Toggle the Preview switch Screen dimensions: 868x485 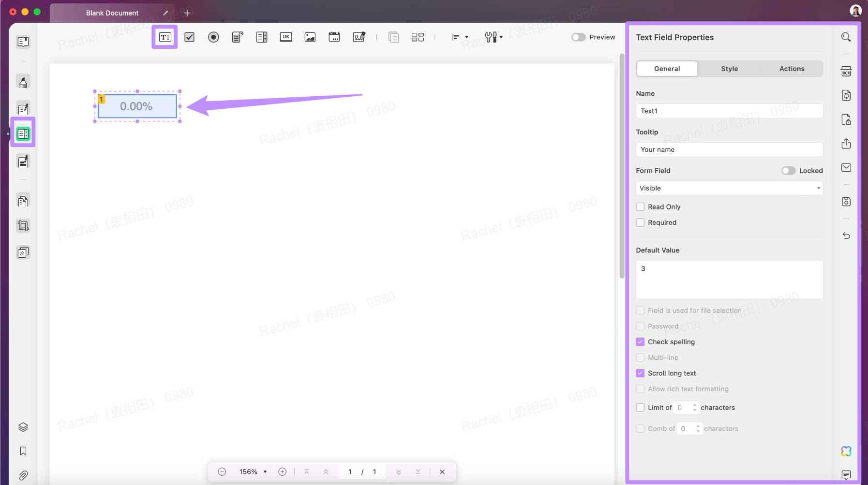pyautogui.click(x=579, y=37)
